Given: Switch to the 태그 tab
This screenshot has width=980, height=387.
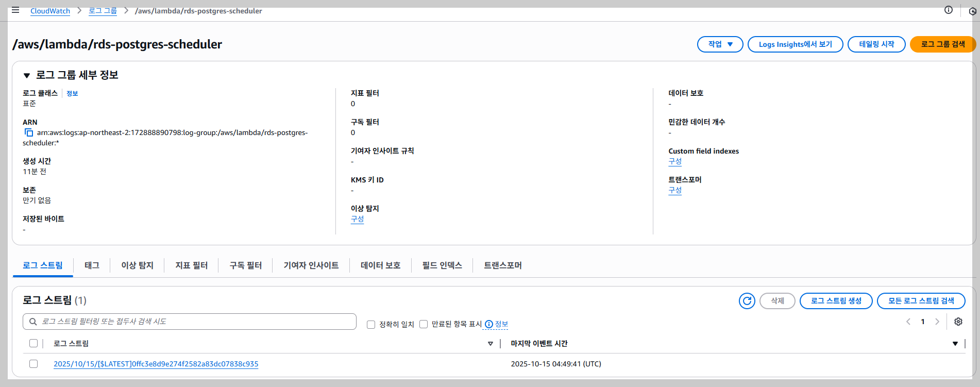Looking at the screenshot, I should [x=92, y=265].
